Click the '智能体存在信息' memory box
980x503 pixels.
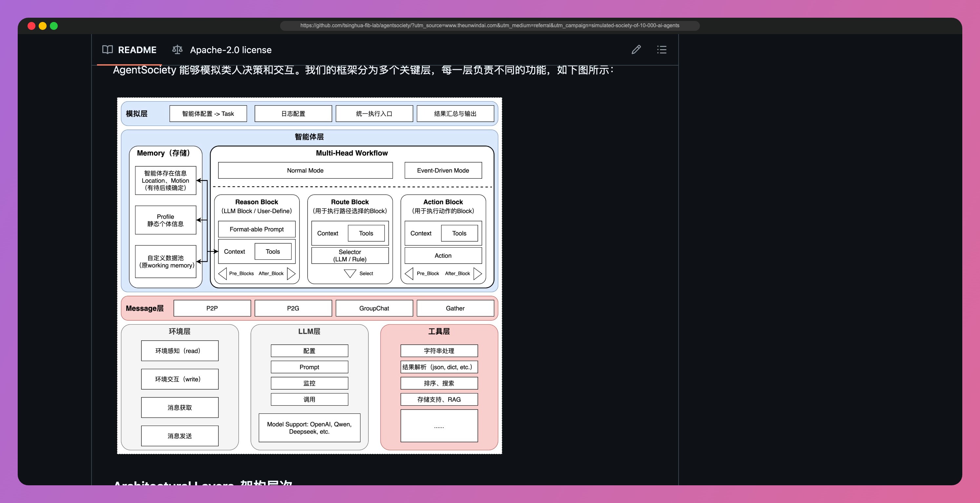click(166, 180)
